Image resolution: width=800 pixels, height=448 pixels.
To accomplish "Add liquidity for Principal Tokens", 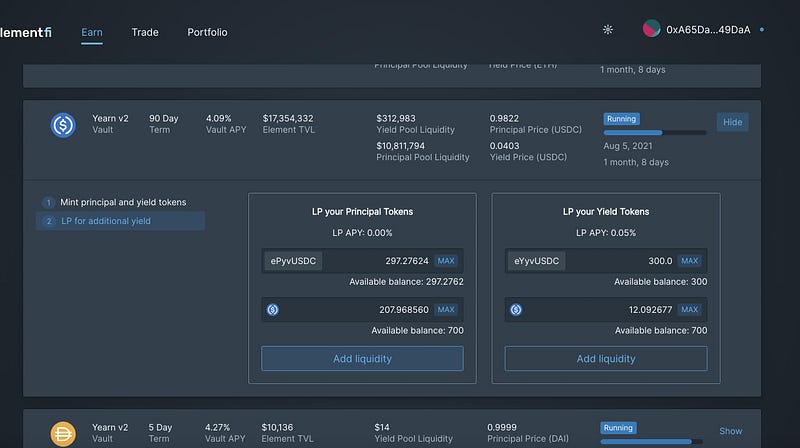I will [x=362, y=359].
